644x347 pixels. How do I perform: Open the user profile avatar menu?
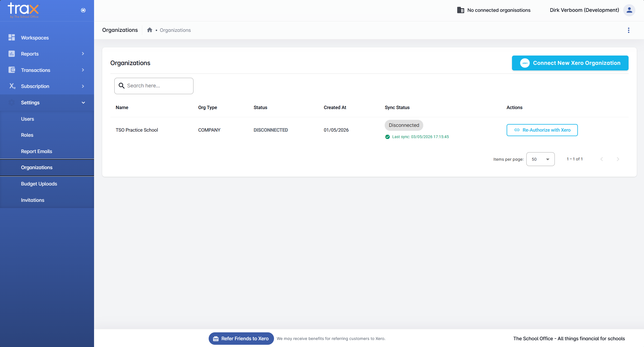point(629,10)
